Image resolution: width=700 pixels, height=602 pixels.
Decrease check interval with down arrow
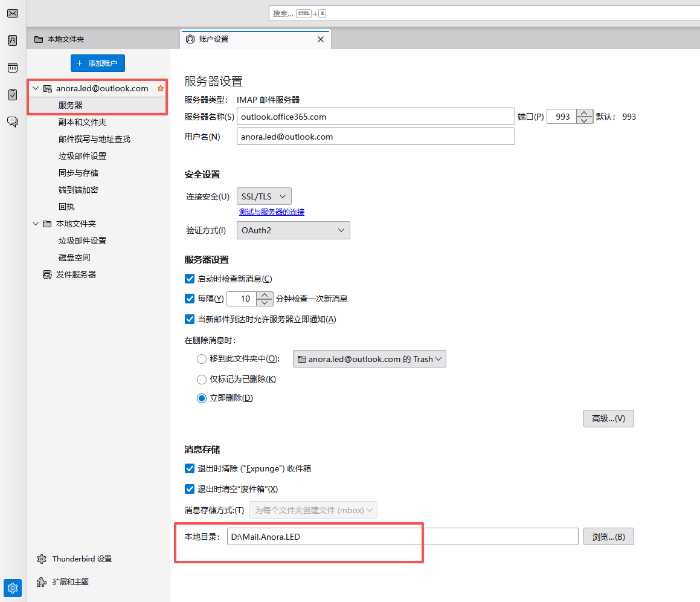pos(265,303)
